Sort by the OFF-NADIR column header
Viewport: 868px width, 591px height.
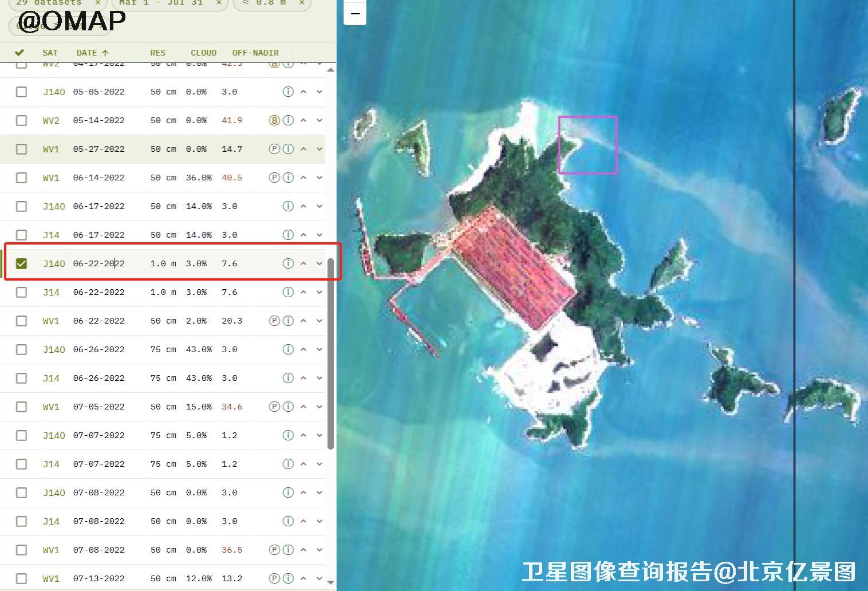tap(255, 53)
